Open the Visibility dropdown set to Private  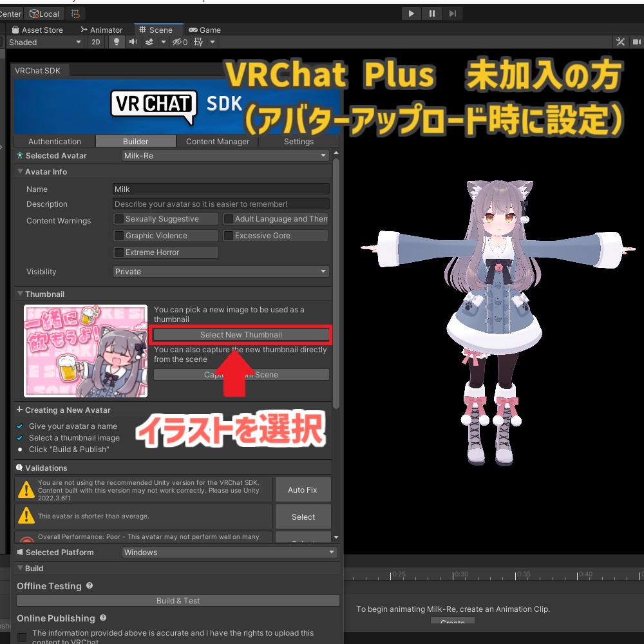221,271
